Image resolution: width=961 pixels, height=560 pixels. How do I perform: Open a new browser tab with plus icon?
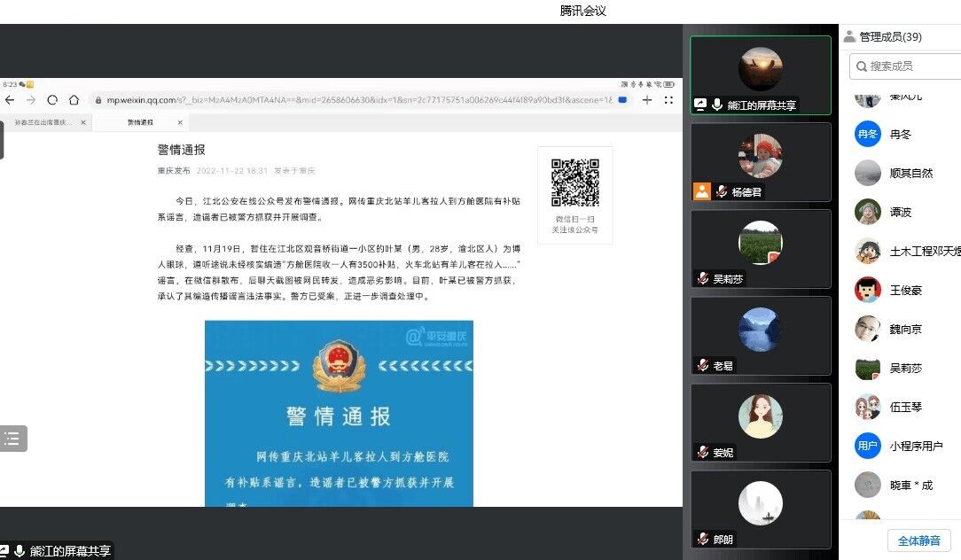(647, 100)
